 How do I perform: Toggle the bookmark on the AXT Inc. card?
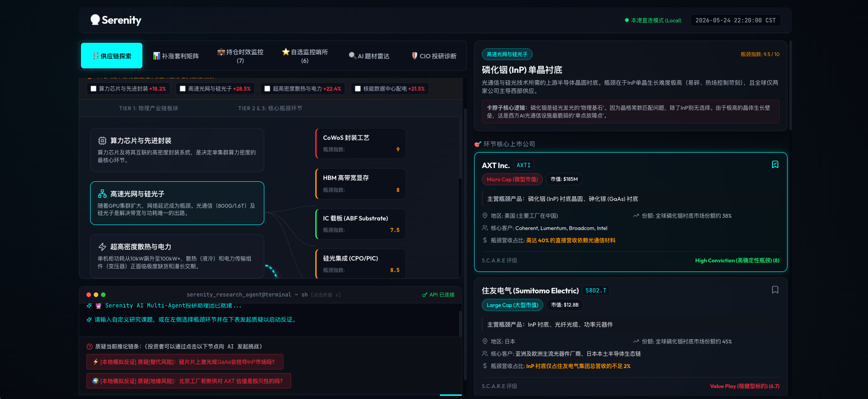[x=775, y=164]
